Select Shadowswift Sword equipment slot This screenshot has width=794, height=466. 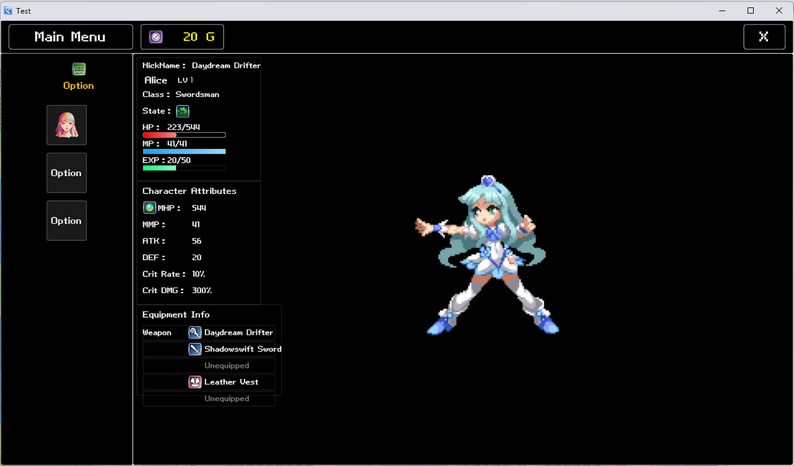pos(209,349)
